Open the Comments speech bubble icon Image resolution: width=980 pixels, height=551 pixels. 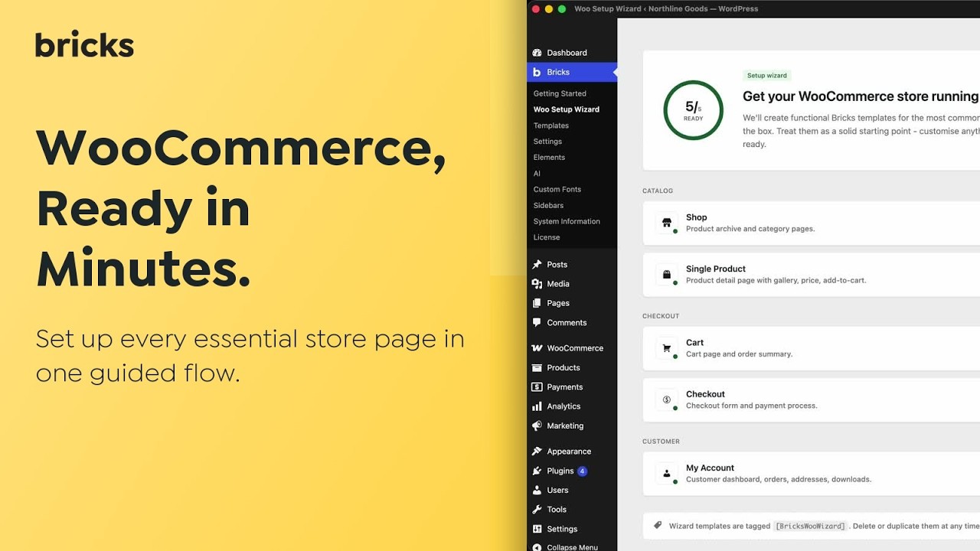point(537,323)
